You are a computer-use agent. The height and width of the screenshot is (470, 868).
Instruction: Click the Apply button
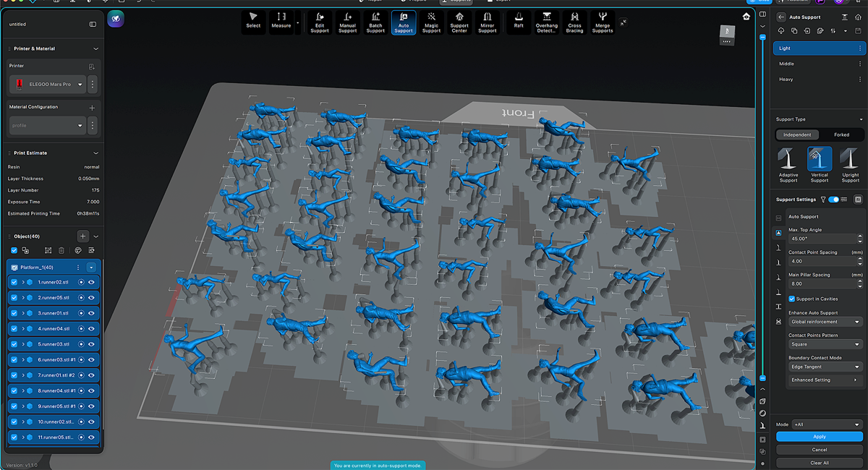pos(819,437)
